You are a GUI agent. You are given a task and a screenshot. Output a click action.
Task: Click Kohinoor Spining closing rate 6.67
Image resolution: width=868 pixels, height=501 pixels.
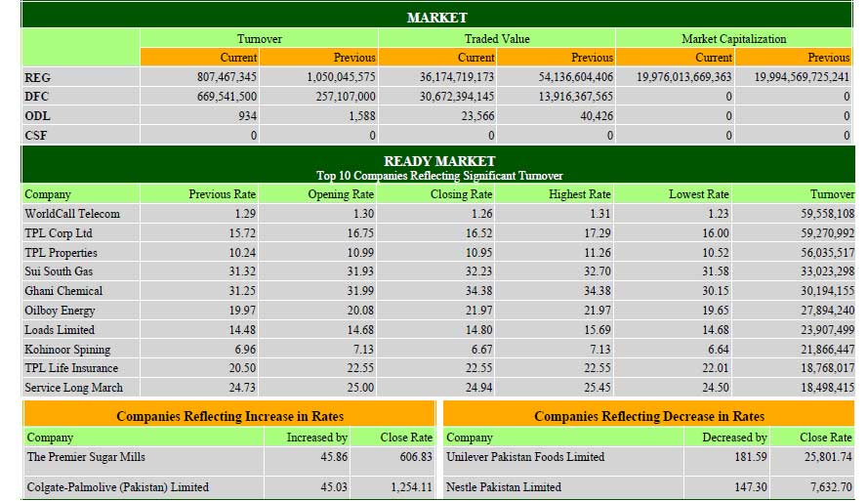point(481,350)
